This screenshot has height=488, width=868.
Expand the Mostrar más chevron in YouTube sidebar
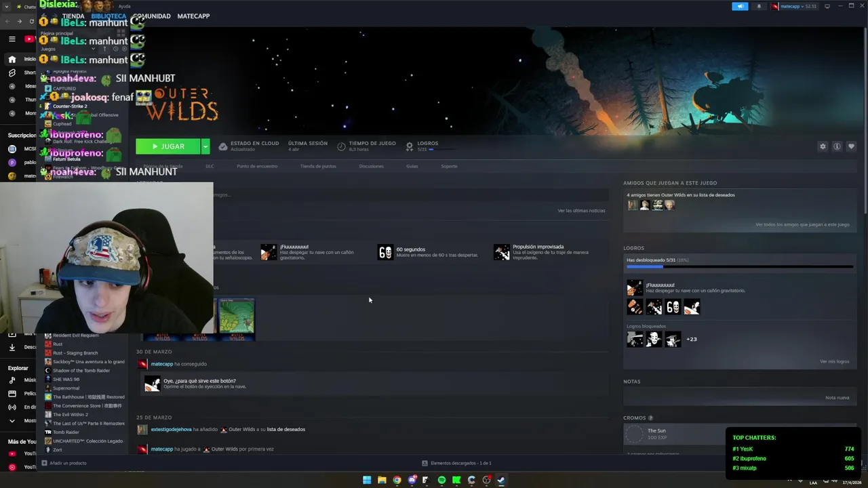12,420
